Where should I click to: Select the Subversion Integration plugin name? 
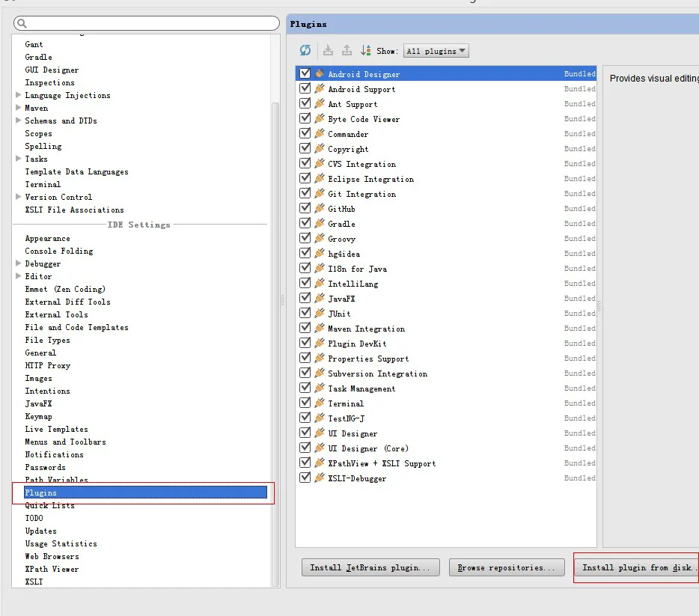pos(378,374)
